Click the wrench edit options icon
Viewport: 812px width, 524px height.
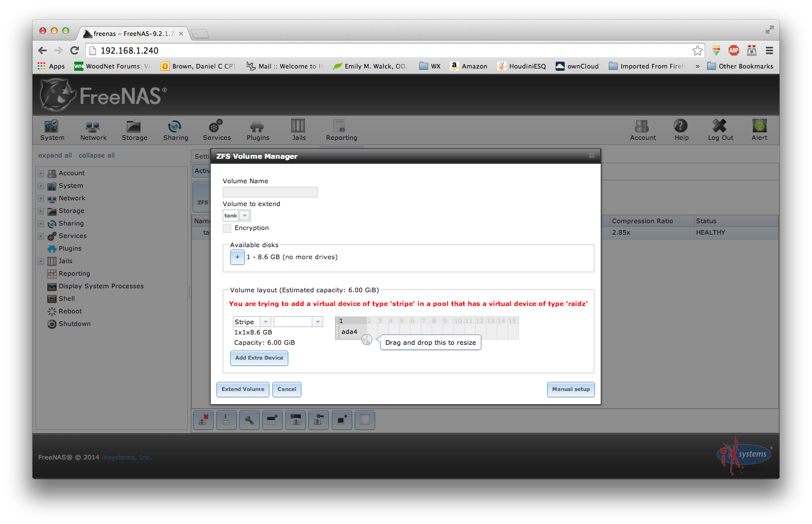coord(250,421)
